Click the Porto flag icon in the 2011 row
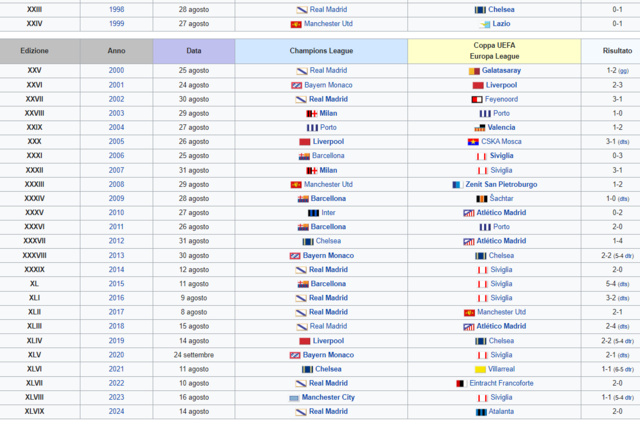The width and height of the screenshot is (640, 429). point(485,227)
